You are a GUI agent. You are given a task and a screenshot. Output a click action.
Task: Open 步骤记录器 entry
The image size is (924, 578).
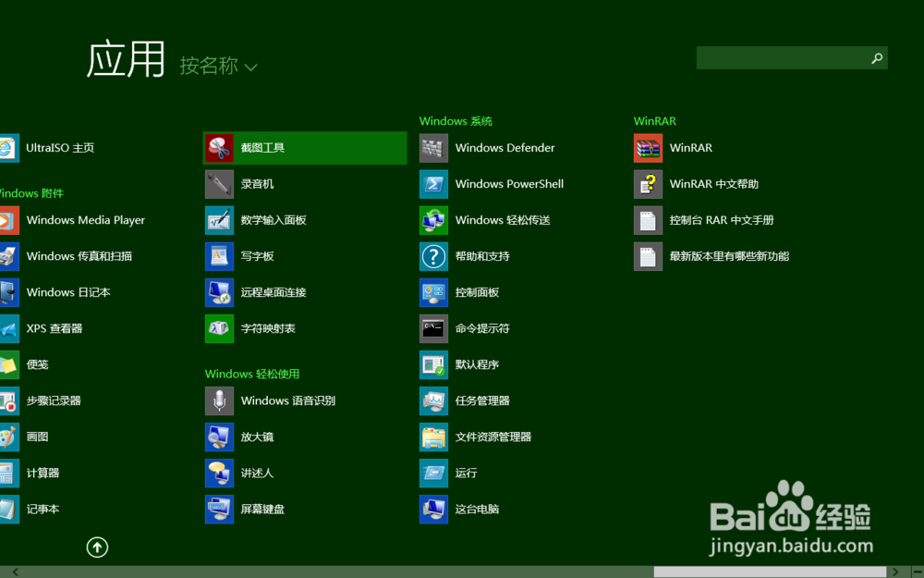pos(41,401)
